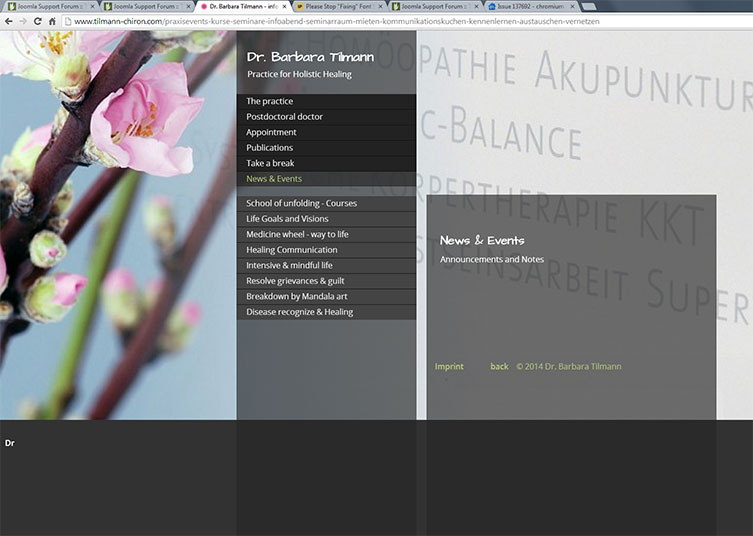Open Breakdown by Mandala art

[x=327, y=296]
